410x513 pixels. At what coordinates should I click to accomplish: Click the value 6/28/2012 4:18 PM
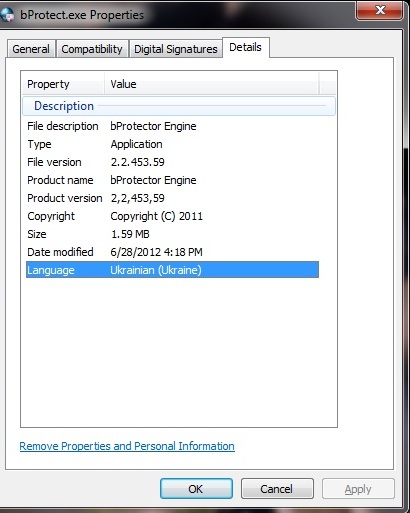(156, 252)
